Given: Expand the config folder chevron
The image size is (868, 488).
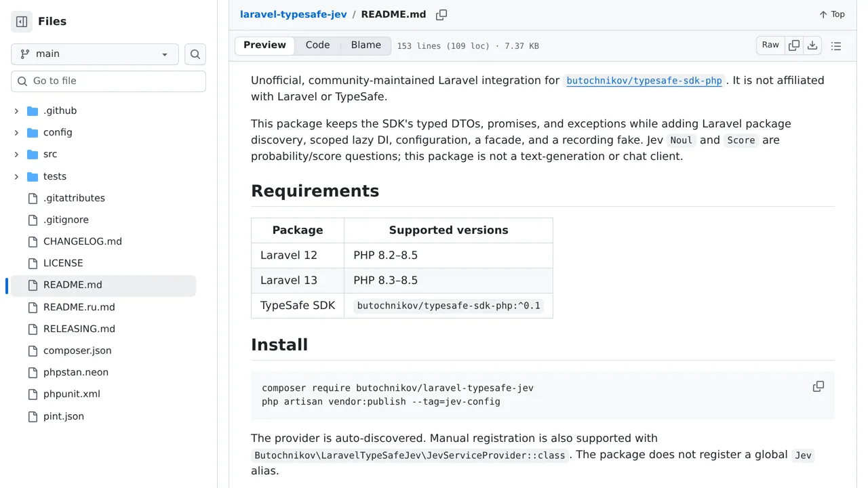Looking at the screenshot, I should point(16,133).
